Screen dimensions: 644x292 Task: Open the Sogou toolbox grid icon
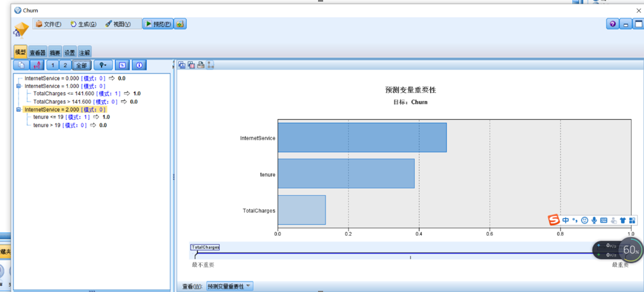pos(632,220)
